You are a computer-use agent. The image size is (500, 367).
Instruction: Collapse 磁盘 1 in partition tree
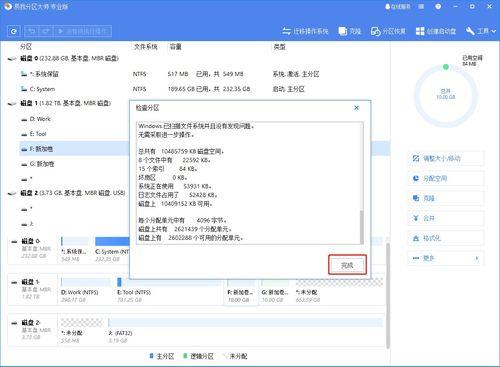[12, 104]
